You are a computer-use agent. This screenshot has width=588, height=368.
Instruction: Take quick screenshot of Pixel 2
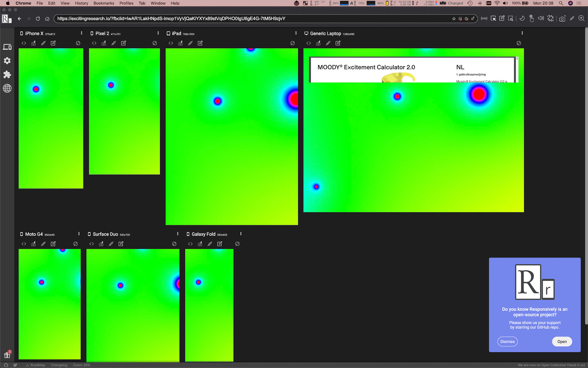point(104,43)
